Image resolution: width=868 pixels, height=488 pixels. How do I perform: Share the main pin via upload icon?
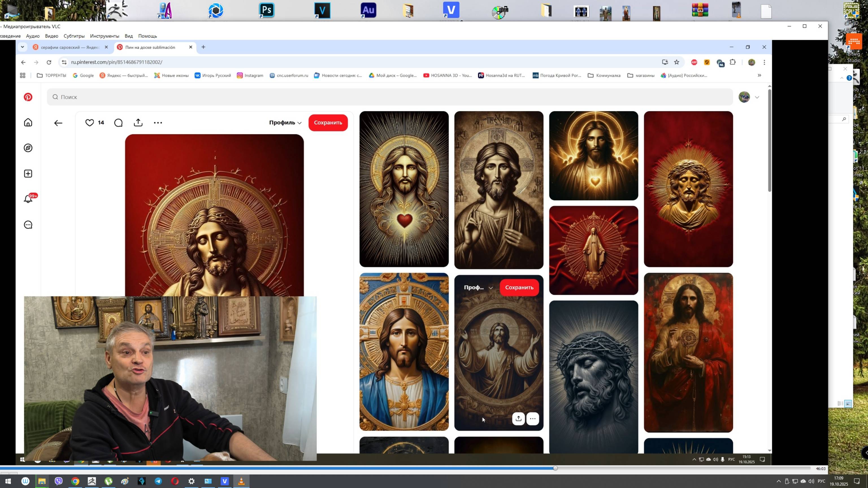138,123
